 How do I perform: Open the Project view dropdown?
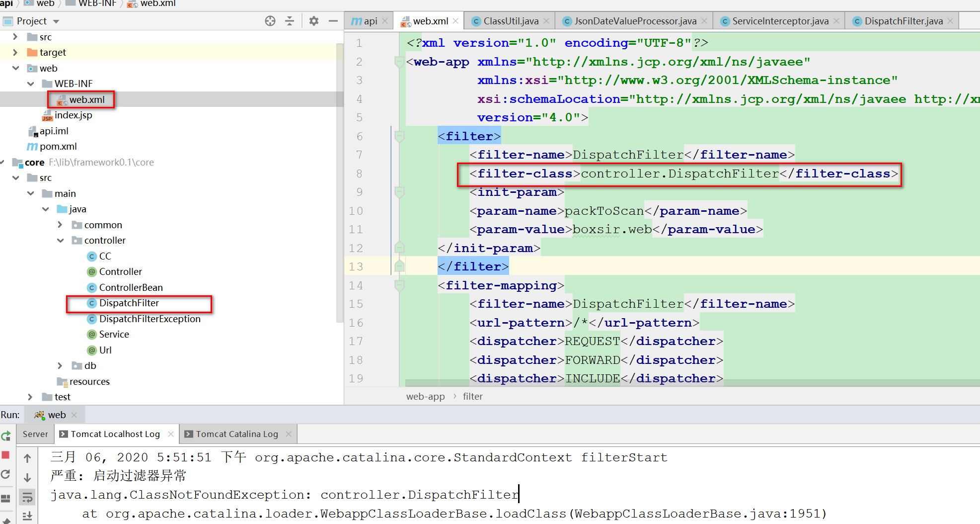coord(56,21)
